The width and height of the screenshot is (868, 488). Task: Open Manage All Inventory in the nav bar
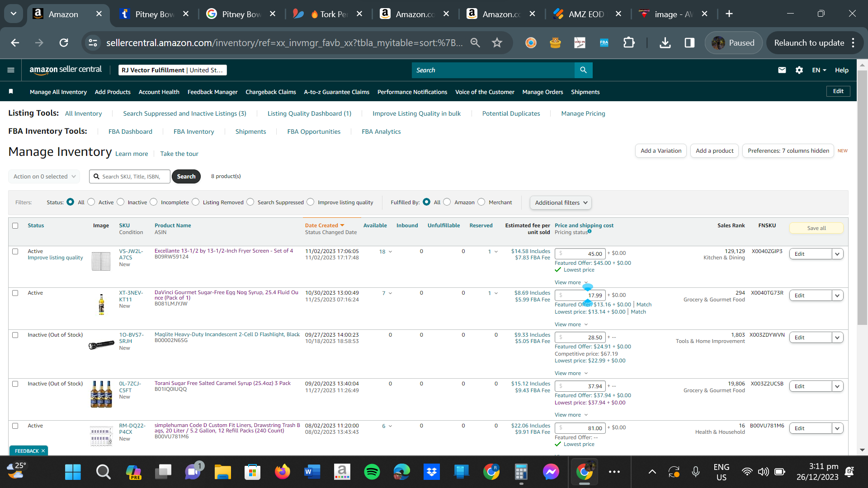click(58, 92)
